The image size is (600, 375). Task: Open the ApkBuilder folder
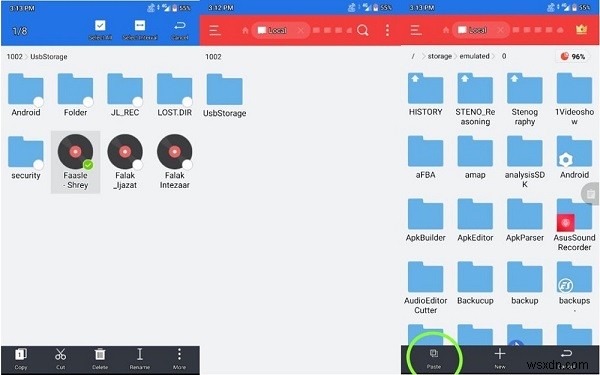click(426, 220)
